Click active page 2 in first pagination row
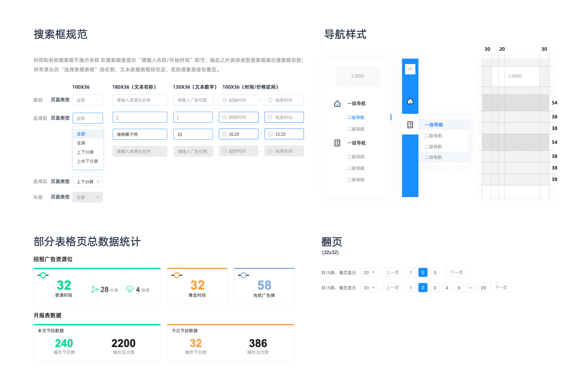Screen dimensions: 583x392 coord(423,272)
